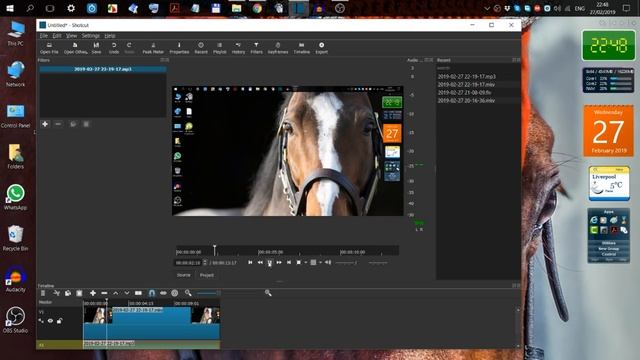Screen dimensions: 640x360
Task: Click the timeline Cut button
Action: [56, 293]
